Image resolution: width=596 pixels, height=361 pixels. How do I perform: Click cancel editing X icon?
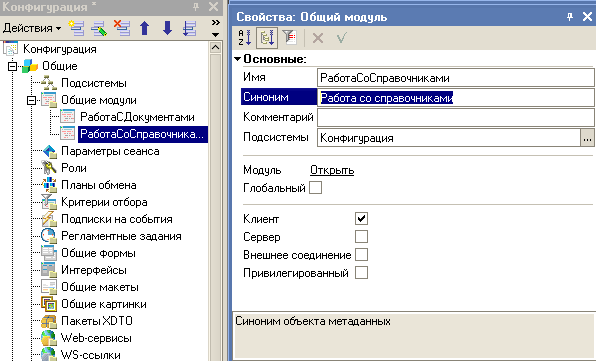(318, 38)
